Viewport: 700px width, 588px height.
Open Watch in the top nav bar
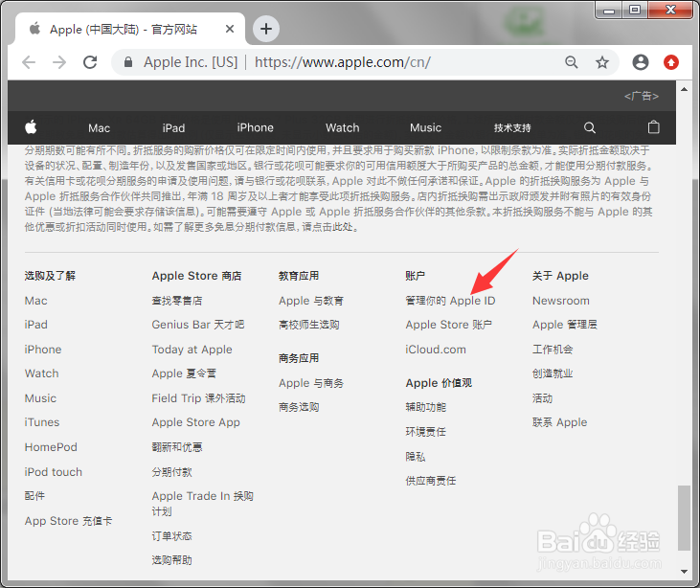(343, 127)
